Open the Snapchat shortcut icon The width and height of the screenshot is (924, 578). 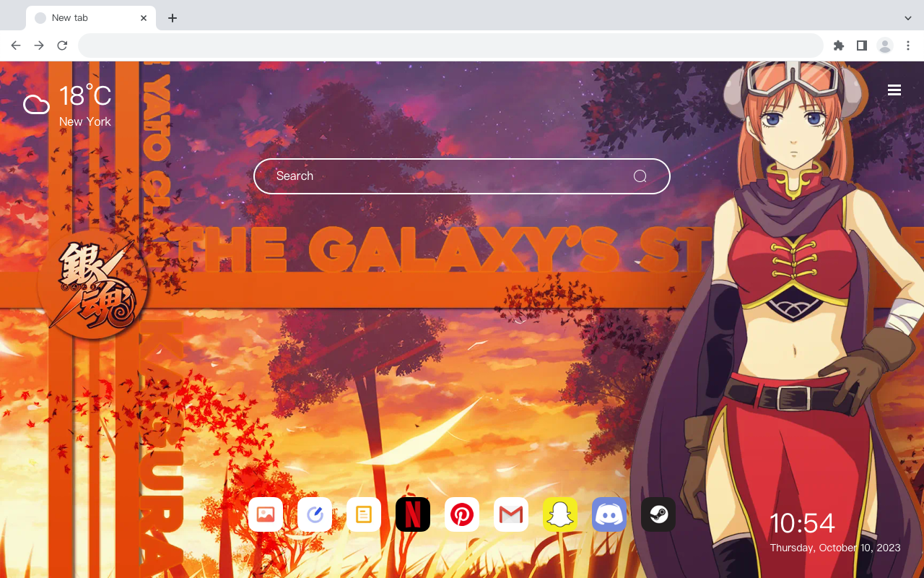pos(560,514)
